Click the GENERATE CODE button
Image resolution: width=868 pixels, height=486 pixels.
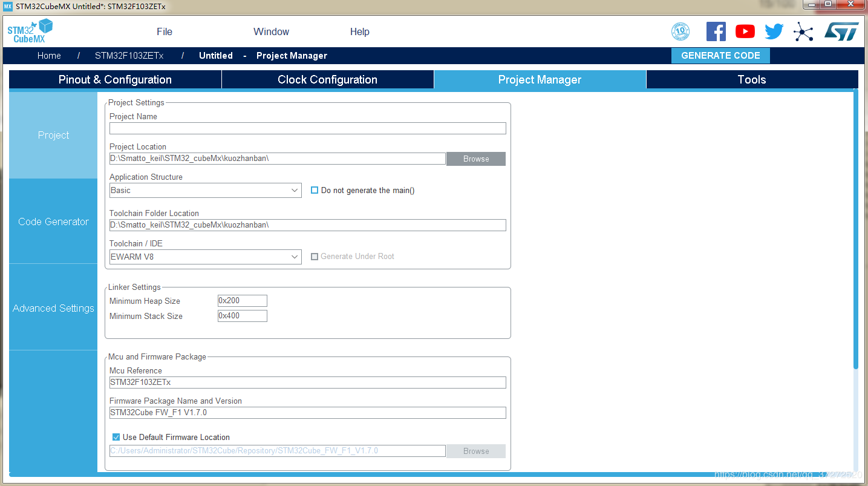click(x=720, y=56)
